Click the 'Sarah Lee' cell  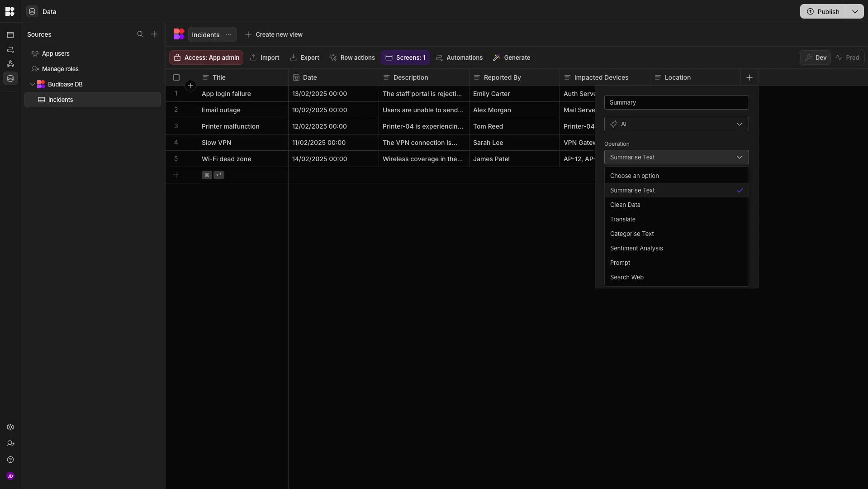pyautogui.click(x=514, y=143)
